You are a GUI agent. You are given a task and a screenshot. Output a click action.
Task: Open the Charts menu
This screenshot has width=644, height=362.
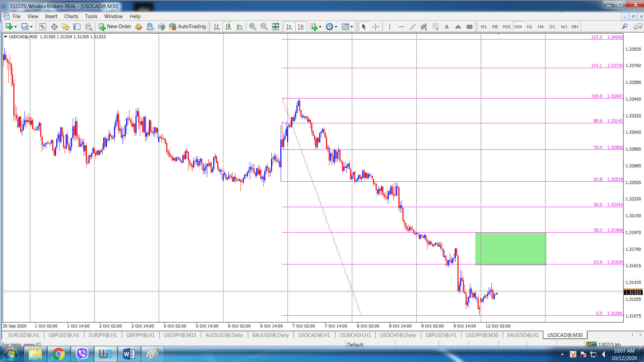(71, 16)
